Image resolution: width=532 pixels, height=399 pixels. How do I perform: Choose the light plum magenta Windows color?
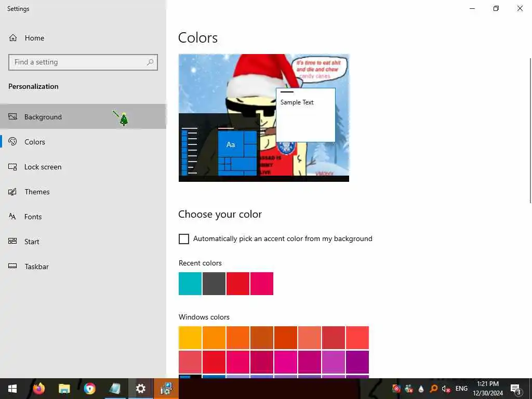pos(286,362)
